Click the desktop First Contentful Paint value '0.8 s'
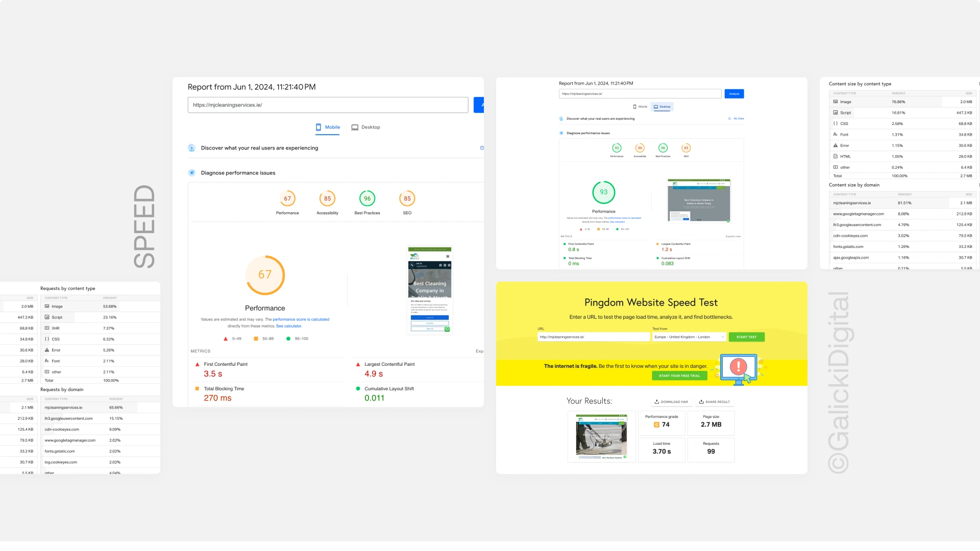Viewport: 980px width, 551px height. coord(574,249)
